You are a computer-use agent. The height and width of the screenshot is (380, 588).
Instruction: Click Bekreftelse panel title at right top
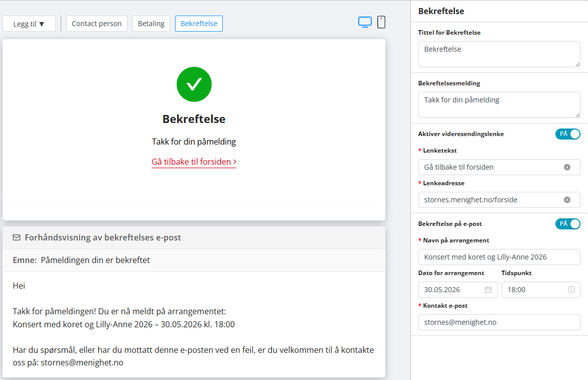pos(441,11)
